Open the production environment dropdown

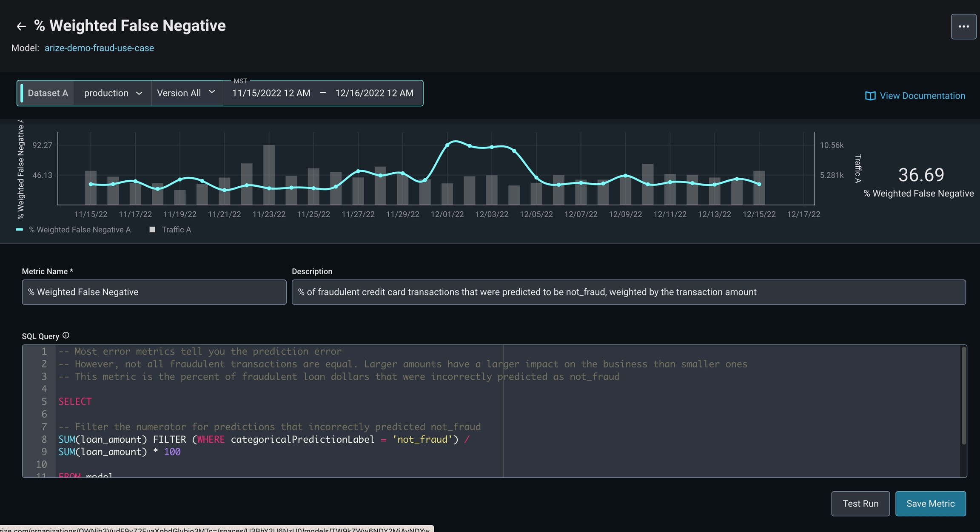113,93
